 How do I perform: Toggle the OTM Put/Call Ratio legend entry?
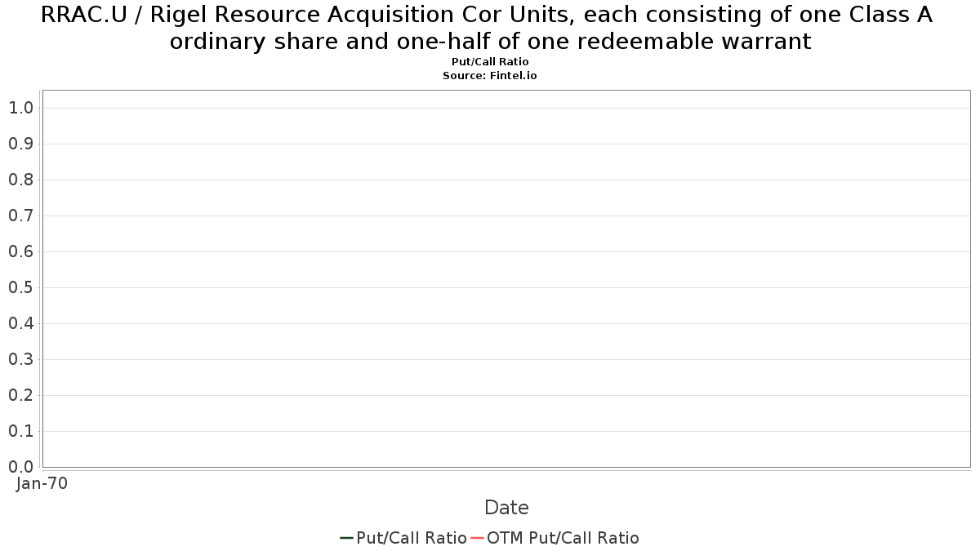(x=555, y=538)
